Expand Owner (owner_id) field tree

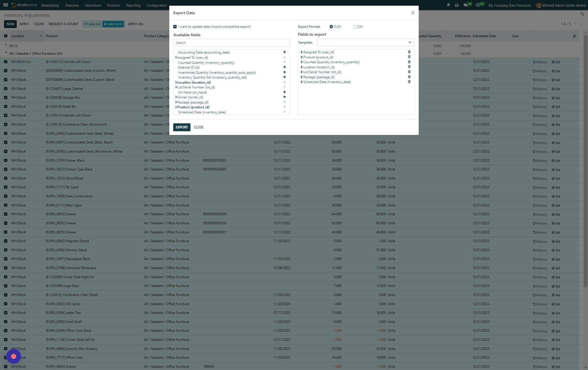[x=176, y=97]
